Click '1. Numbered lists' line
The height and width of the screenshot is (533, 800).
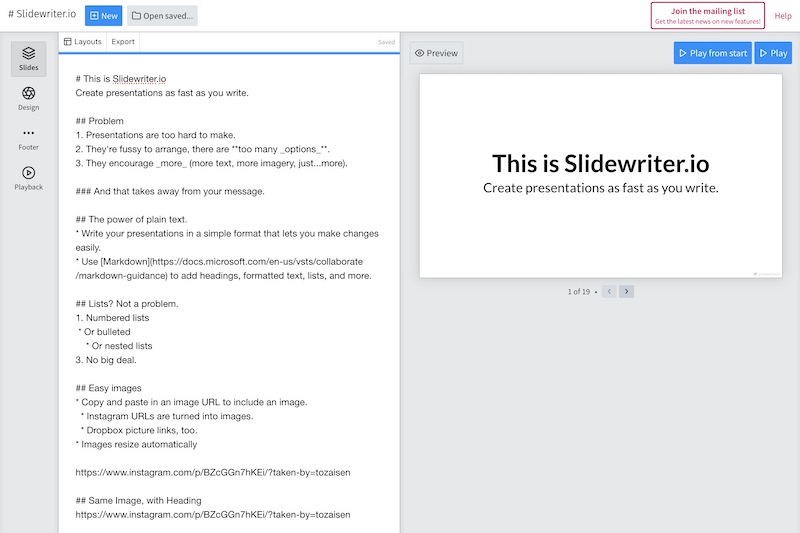pos(112,318)
